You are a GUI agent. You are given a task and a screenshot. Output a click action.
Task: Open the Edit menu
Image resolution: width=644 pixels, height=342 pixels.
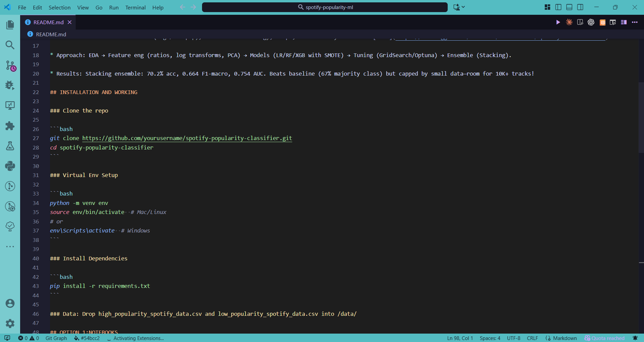38,8
